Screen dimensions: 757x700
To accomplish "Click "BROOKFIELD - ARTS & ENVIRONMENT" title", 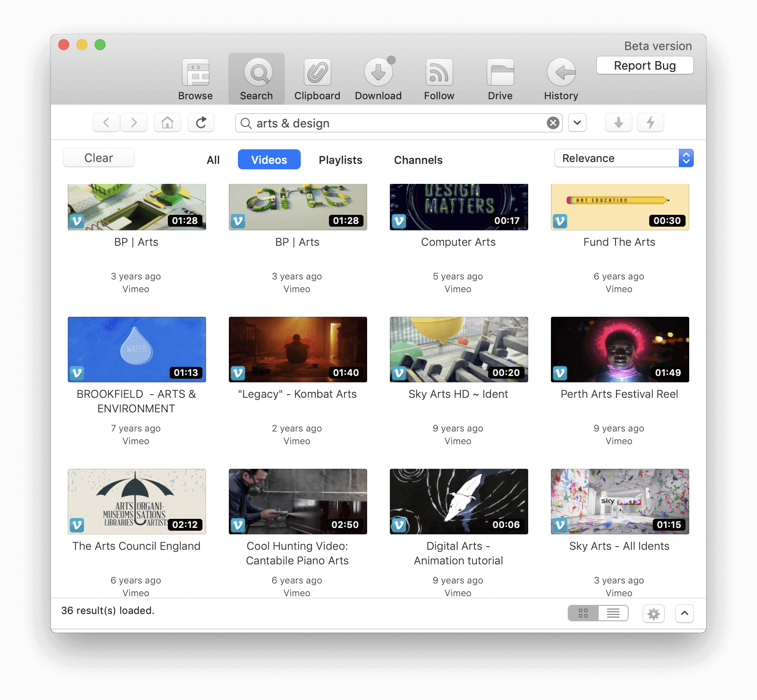I will (136, 401).
